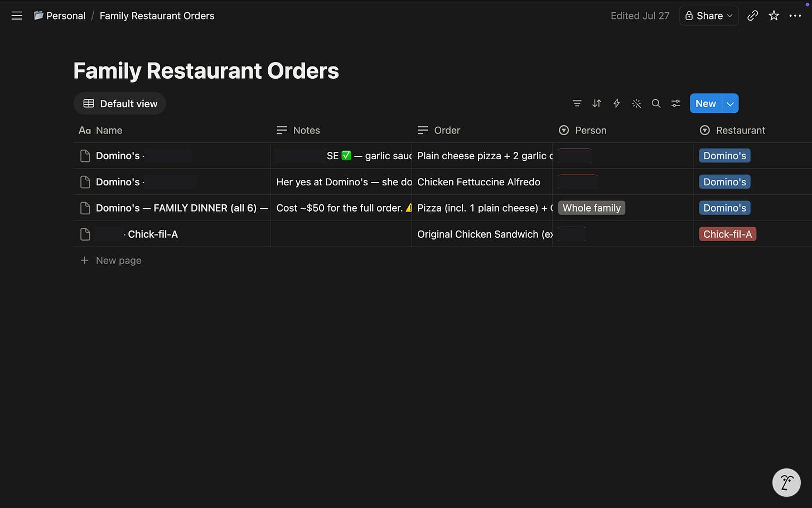Screen dimensions: 812x508
Task: Favorite this page with the star icon
Action: click(x=774, y=16)
